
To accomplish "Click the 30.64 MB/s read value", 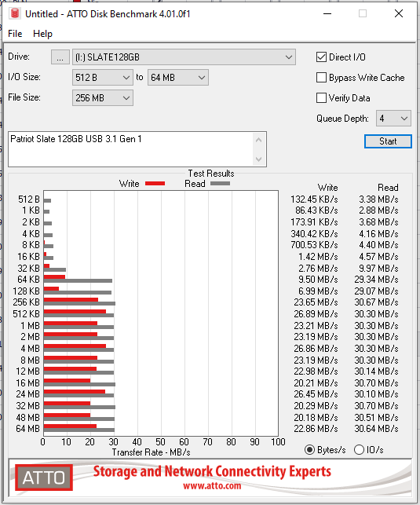I will click(376, 429).
